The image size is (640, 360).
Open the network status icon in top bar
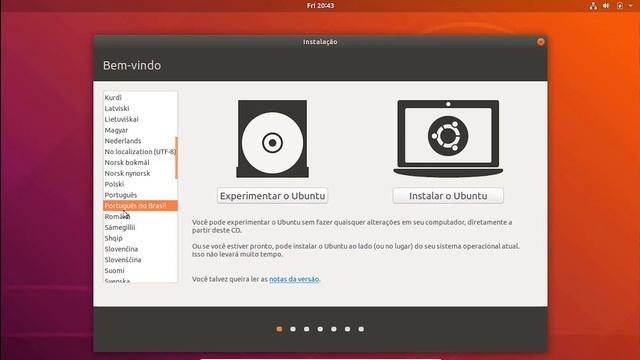[x=593, y=6]
